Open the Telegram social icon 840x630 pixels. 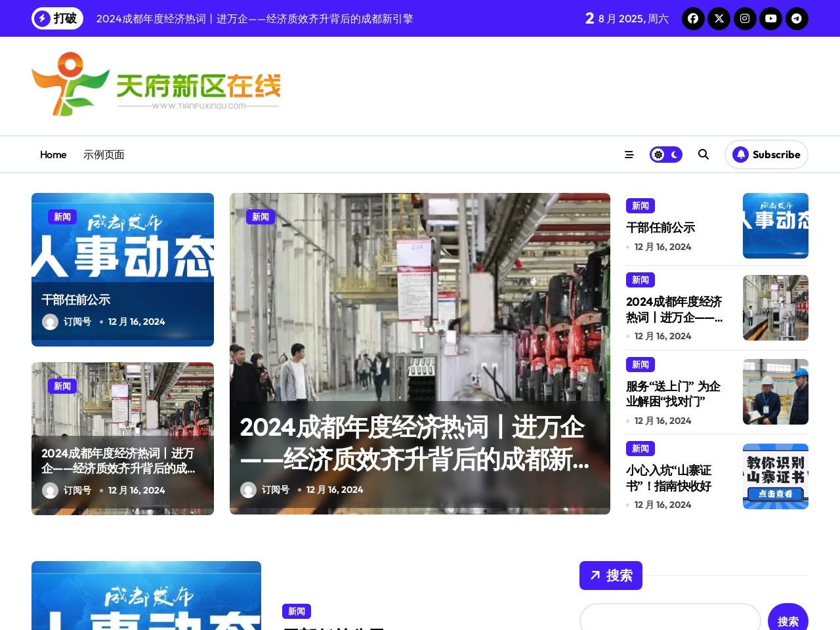point(797,18)
